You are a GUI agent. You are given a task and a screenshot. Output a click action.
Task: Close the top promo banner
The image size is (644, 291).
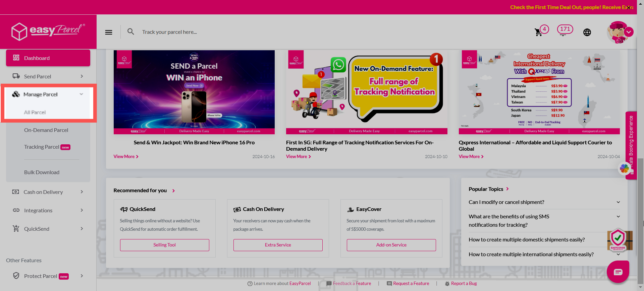tap(629, 7)
